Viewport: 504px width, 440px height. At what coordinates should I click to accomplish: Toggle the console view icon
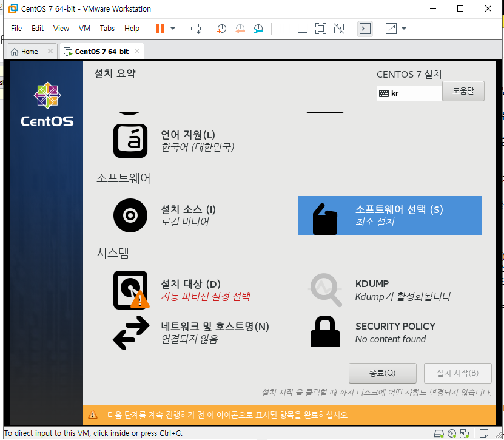365,29
